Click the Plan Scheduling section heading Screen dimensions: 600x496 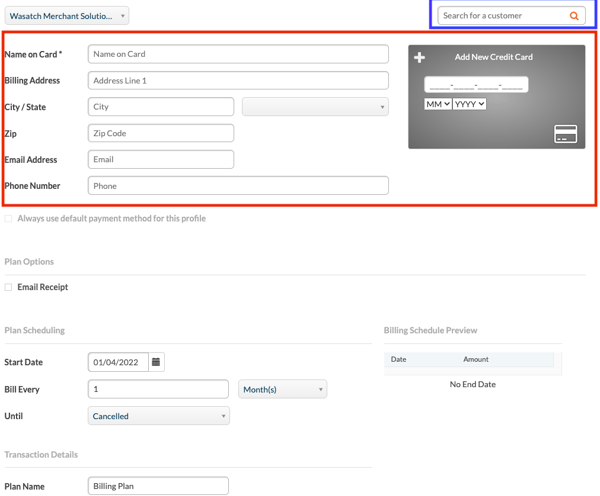pyautogui.click(x=34, y=330)
